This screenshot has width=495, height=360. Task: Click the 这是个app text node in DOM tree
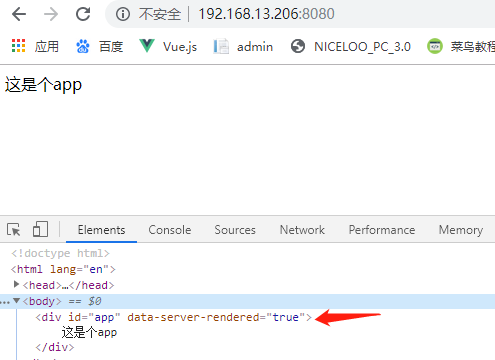pyautogui.click(x=89, y=332)
